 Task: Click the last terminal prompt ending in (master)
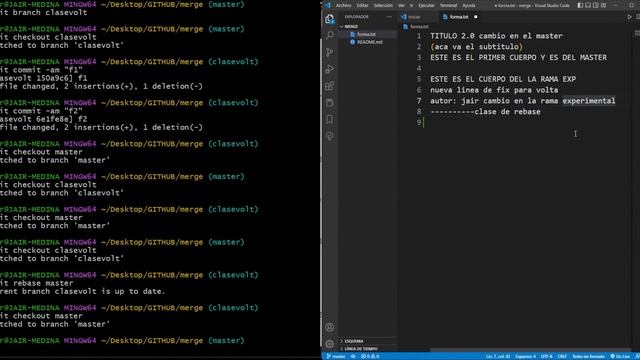tap(122, 340)
